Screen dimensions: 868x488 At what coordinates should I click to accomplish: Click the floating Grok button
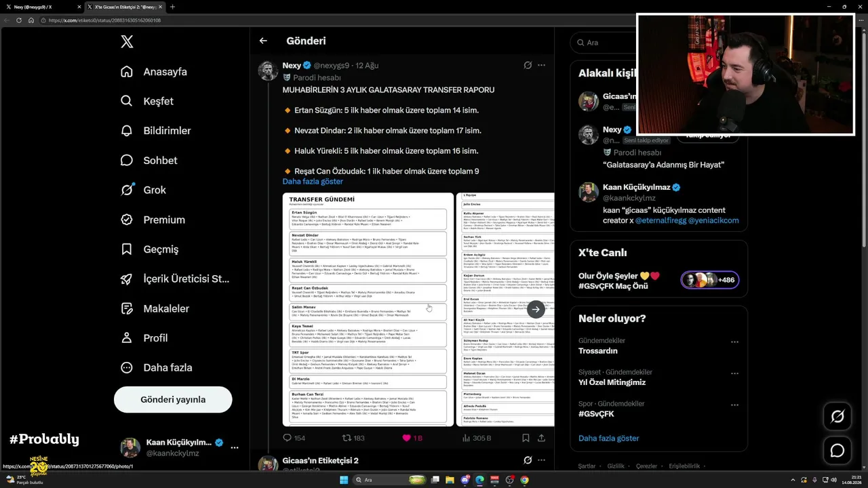837,416
